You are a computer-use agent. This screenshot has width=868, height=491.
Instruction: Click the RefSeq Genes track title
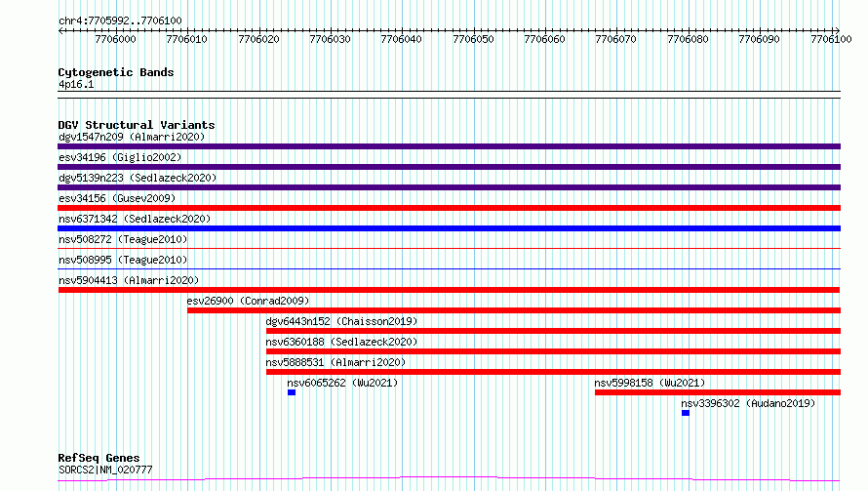pyautogui.click(x=99, y=458)
